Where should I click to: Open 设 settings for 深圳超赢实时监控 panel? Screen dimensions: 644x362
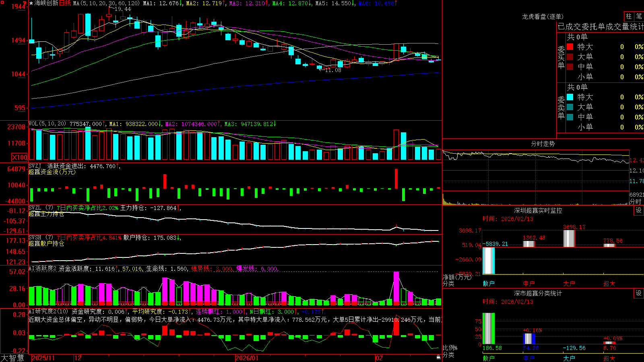(639, 210)
